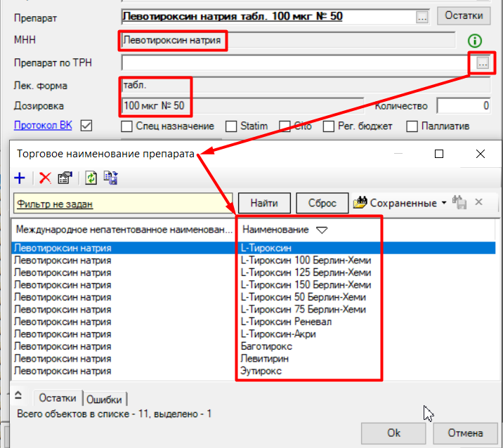Viewport: 503px width, 448px height.
Task: Enable the Cito checkbox
Action: click(x=285, y=126)
